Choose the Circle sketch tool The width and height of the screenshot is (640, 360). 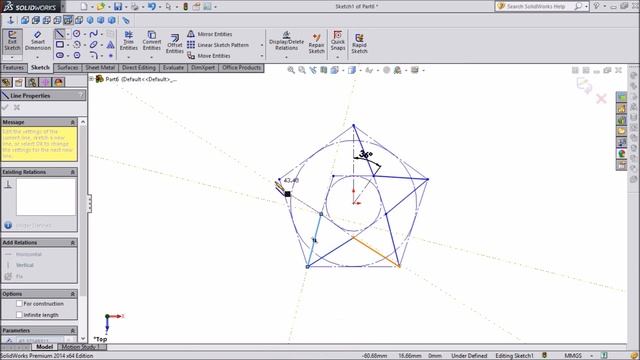76,34
